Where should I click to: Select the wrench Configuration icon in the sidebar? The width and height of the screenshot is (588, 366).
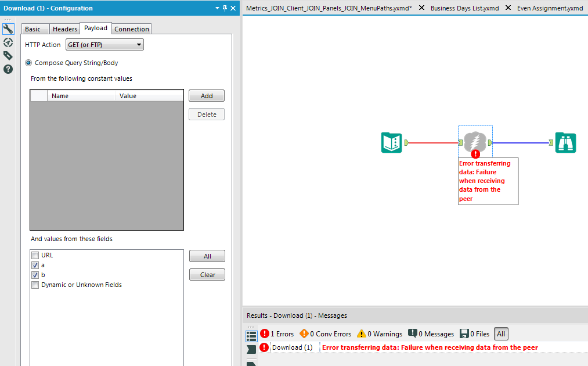tap(8, 28)
